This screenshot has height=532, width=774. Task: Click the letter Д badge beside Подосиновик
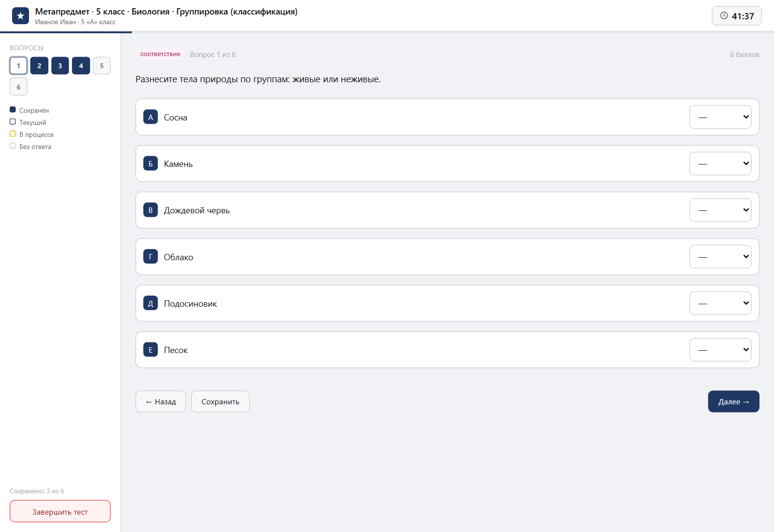150,303
